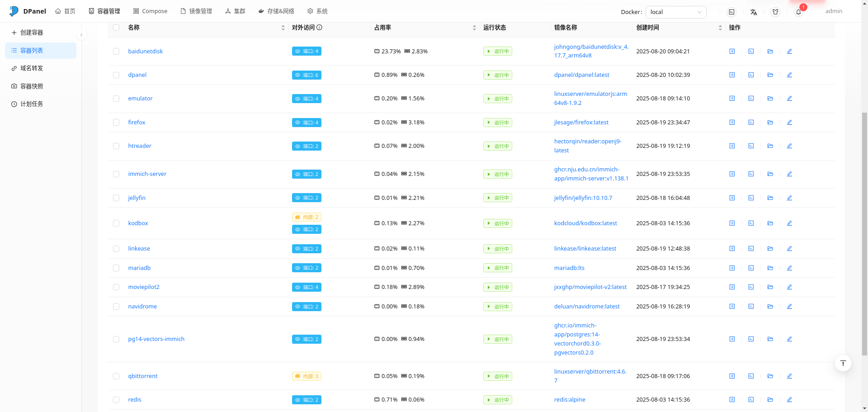Open the Docker local environment dropdown
Viewport: 868px width, 412px height.
676,12
